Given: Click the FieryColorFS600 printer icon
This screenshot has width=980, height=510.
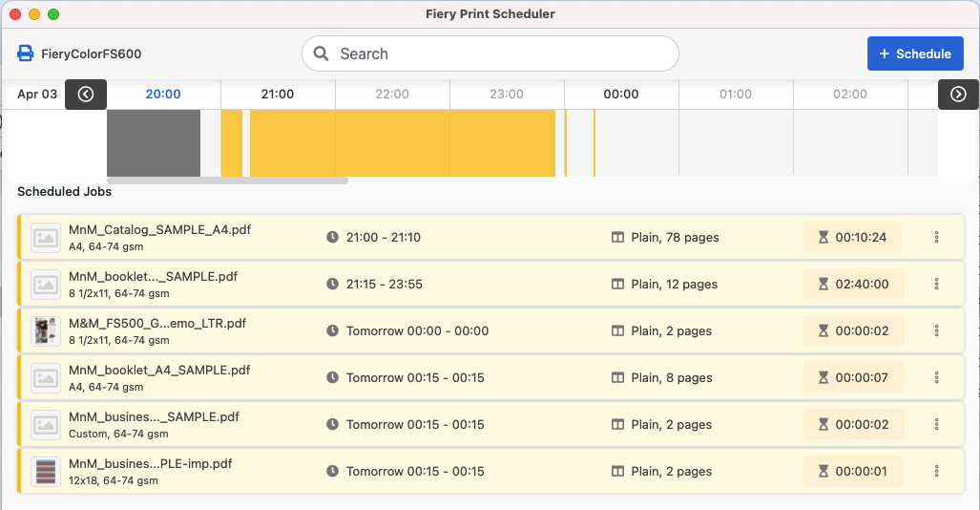Looking at the screenshot, I should [x=25, y=53].
